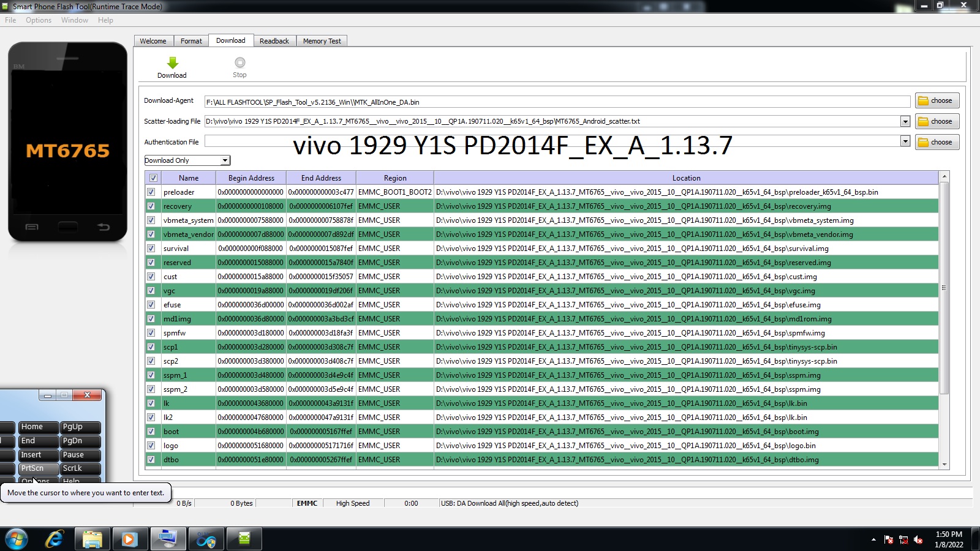The height and width of the screenshot is (551, 980).
Task: Open Windows Explorer from taskbar
Action: point(92,539)
